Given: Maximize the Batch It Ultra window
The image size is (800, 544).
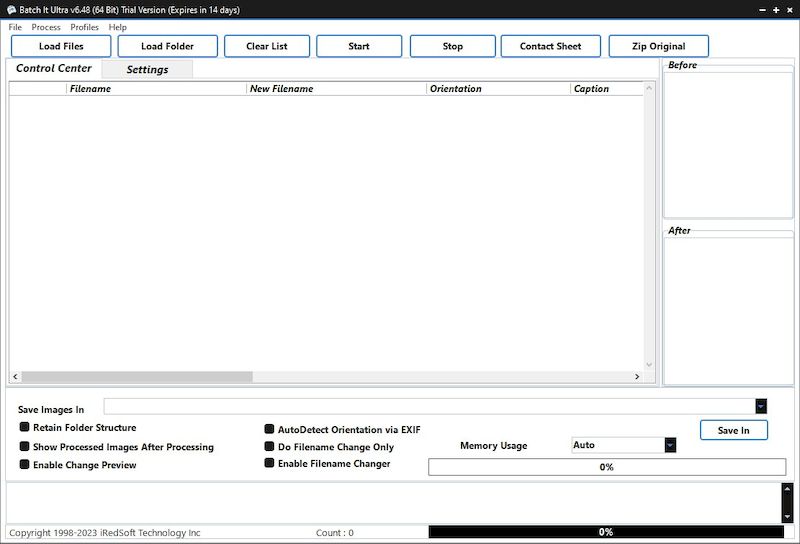Looking at the screenshot, I should point(776,10).
